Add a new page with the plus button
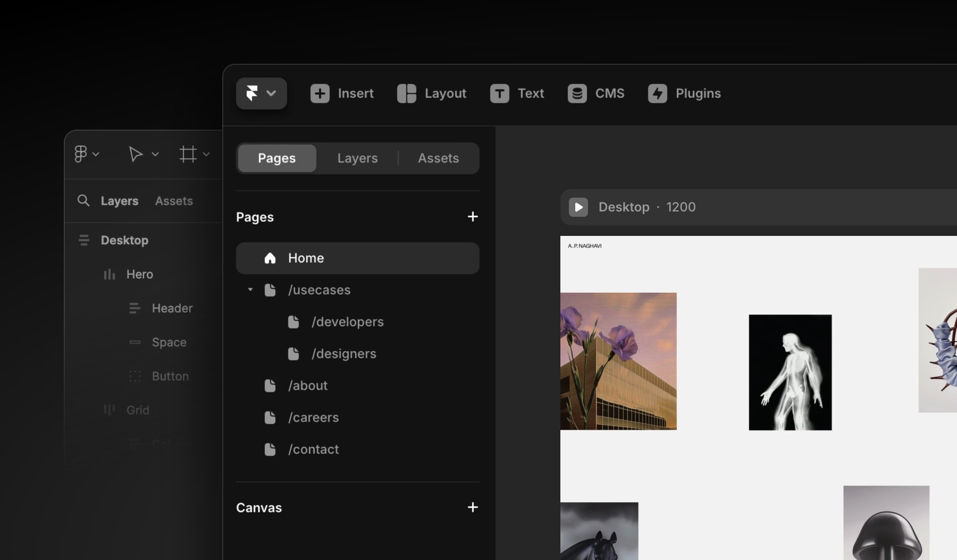 tap(472, 217)
